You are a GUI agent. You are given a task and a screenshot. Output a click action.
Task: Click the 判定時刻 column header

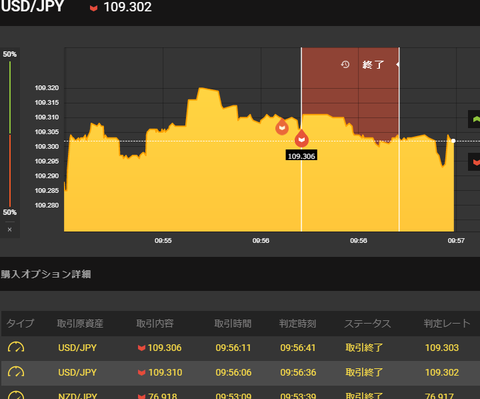click(x=298, y=323)
